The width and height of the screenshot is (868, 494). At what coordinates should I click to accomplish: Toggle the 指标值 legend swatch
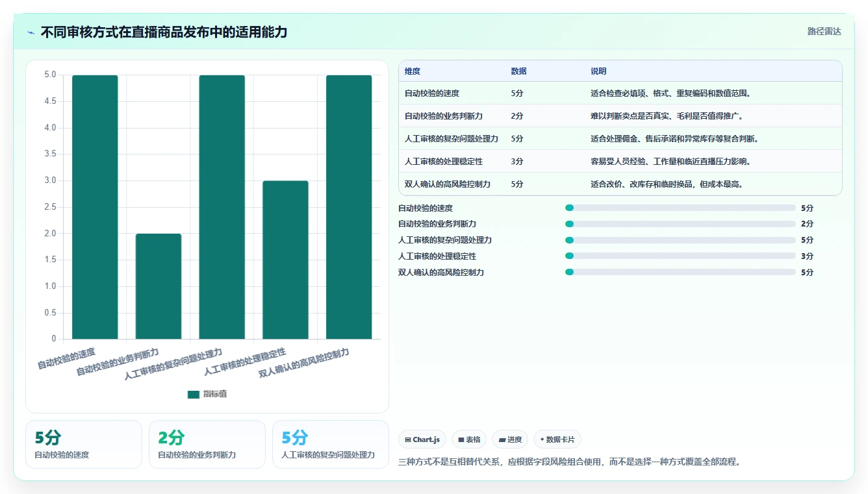pos(194,394)
